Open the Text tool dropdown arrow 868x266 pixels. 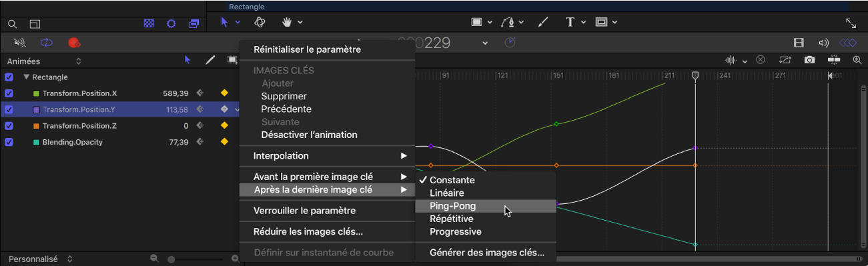pos(583,23)
